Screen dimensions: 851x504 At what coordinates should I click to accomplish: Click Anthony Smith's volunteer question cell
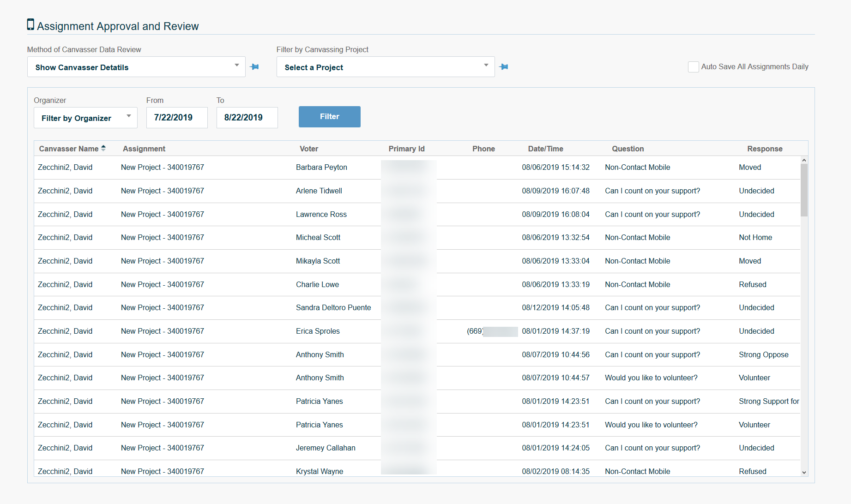click(651, 378)
